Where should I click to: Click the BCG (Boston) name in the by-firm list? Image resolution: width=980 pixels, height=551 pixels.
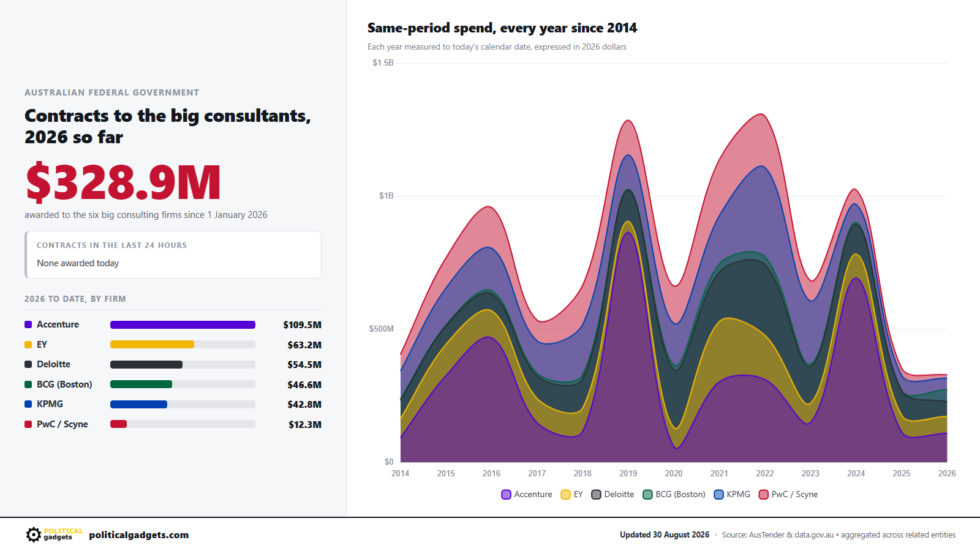pyautogui.click(x=64, y=384)
